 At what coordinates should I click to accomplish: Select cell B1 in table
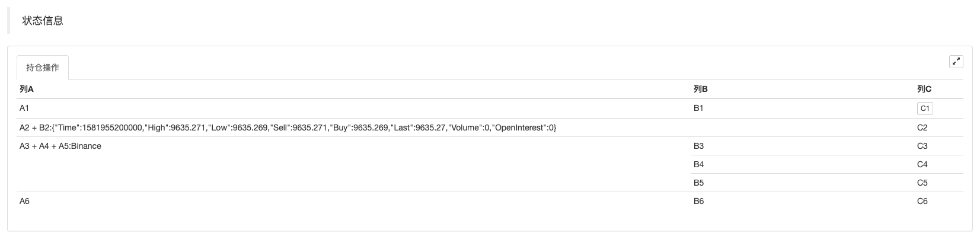[698, 108]
